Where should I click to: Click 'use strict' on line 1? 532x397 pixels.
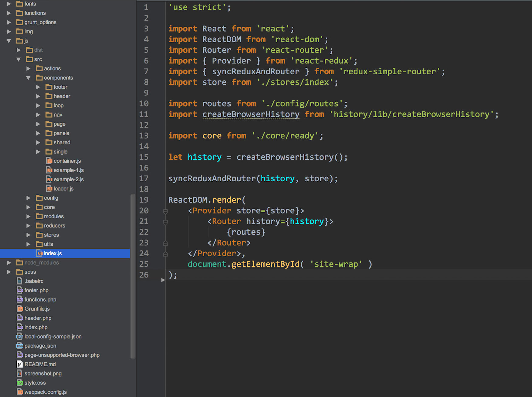197,7
